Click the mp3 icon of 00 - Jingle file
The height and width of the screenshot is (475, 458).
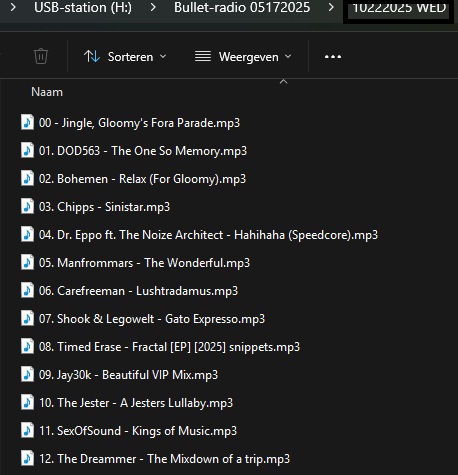(27, 122)
